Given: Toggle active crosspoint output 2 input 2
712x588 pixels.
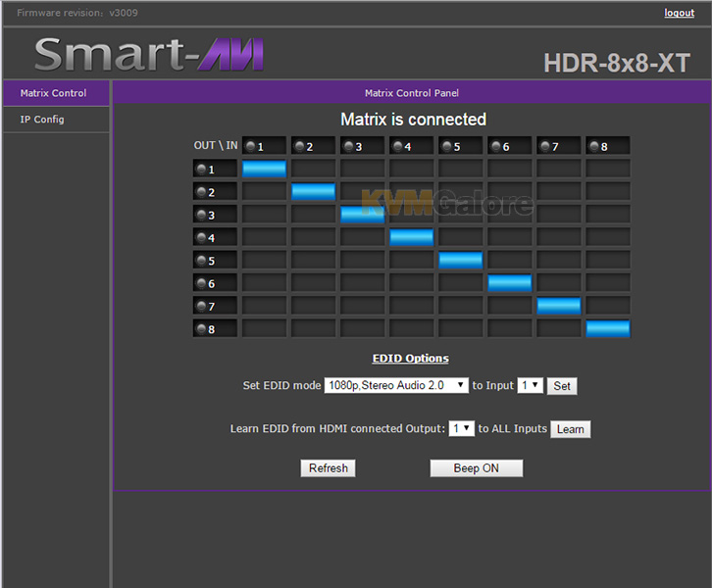Looking at the screenshot, I should [313, 191].
